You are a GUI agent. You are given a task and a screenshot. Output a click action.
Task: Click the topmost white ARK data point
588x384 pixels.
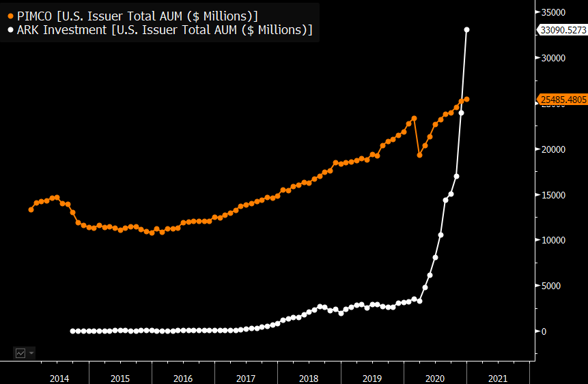pyautogui.click(x=466, y=30)
